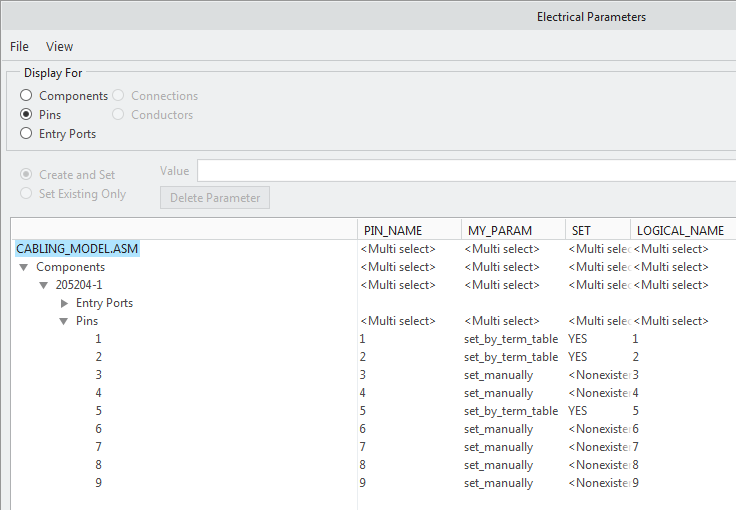Expand the Entry Ports tree node
736x510 pixels.
(64, 303)
